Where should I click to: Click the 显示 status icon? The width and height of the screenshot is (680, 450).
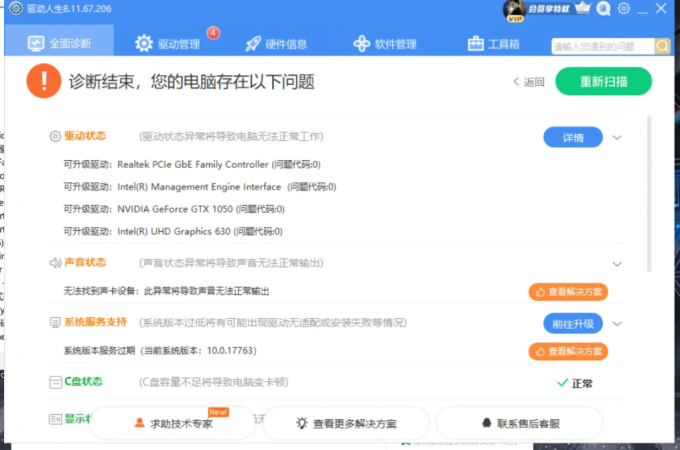[x=55, y=419]
